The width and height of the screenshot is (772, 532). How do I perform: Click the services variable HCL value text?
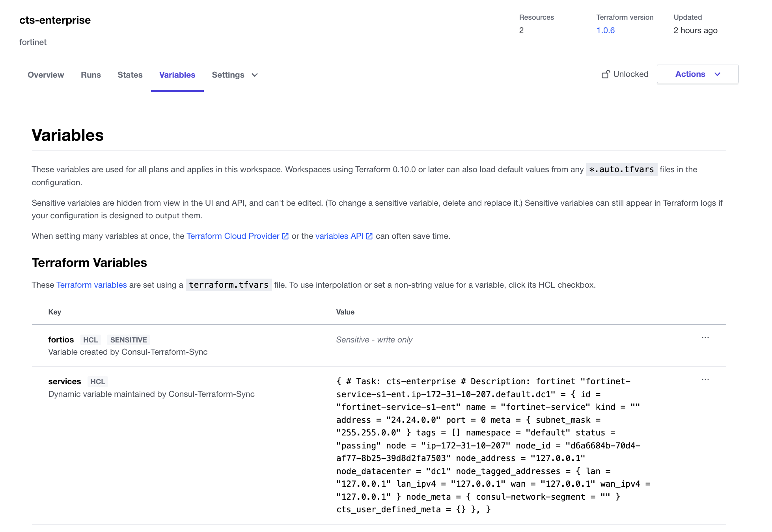coord(493,445)
